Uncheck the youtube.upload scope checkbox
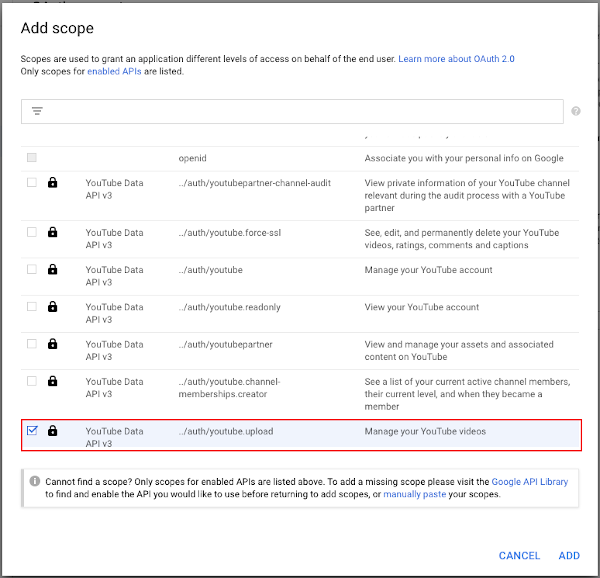The width and height of the screenshot is (600, 578). click(32, 431)
